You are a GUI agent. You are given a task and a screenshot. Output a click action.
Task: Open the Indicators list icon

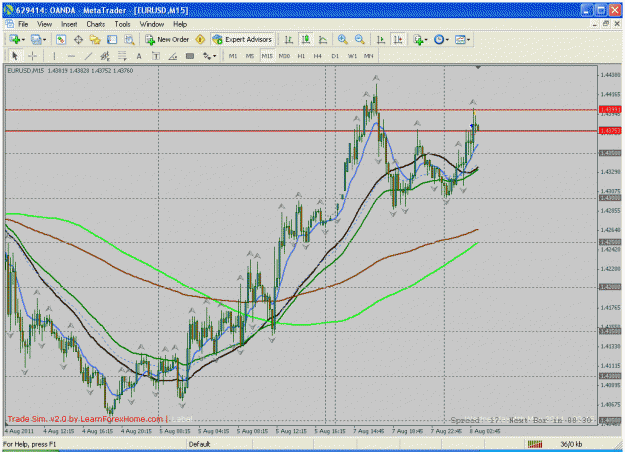click(418, 39)
